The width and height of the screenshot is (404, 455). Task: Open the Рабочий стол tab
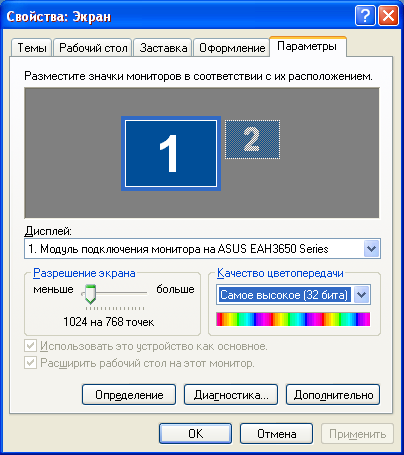pos(93,48)
